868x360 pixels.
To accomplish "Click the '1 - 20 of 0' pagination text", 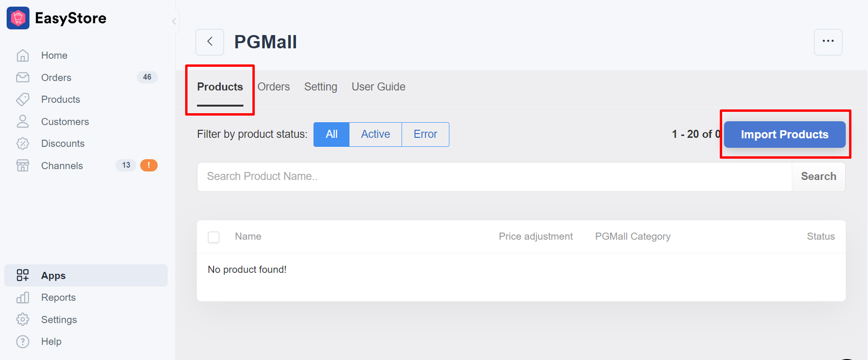I will [x=696, y=135].
